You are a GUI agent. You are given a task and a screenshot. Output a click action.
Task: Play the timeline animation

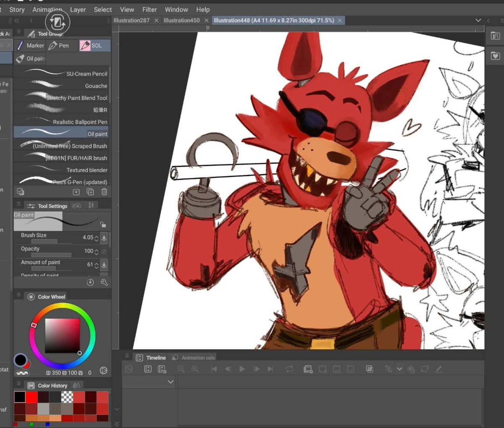[242, 369]
